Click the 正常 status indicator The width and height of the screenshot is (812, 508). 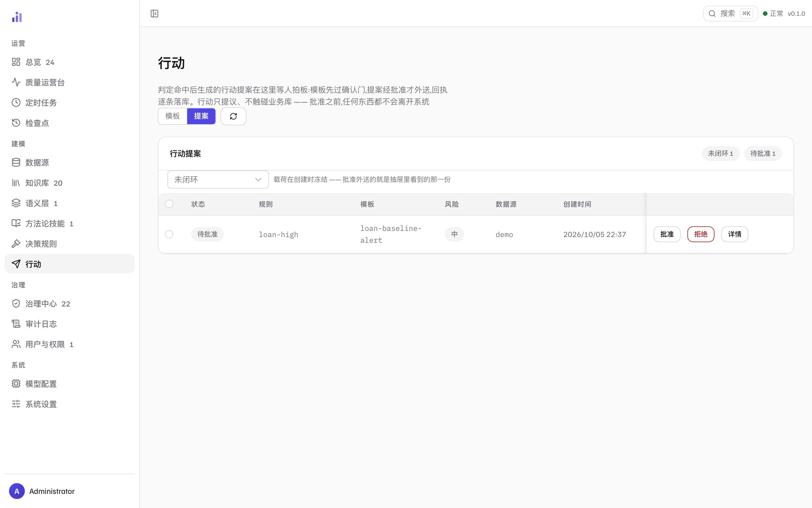[x=773, y=14]
